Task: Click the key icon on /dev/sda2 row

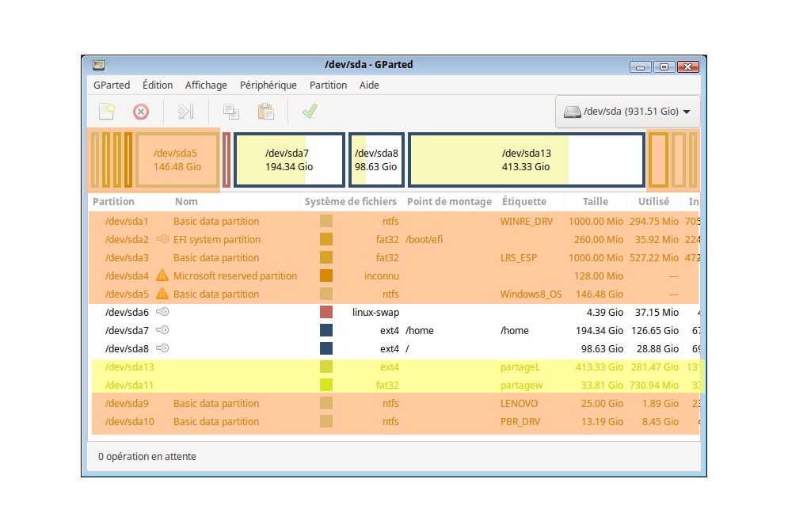Action: tap(162, 239)
